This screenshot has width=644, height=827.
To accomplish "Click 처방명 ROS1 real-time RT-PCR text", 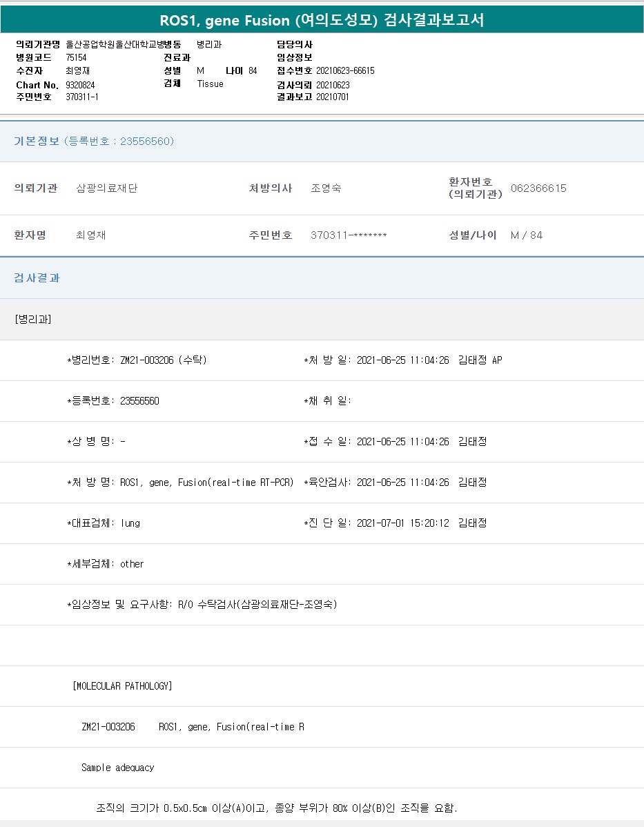I will tap(206, 483).
